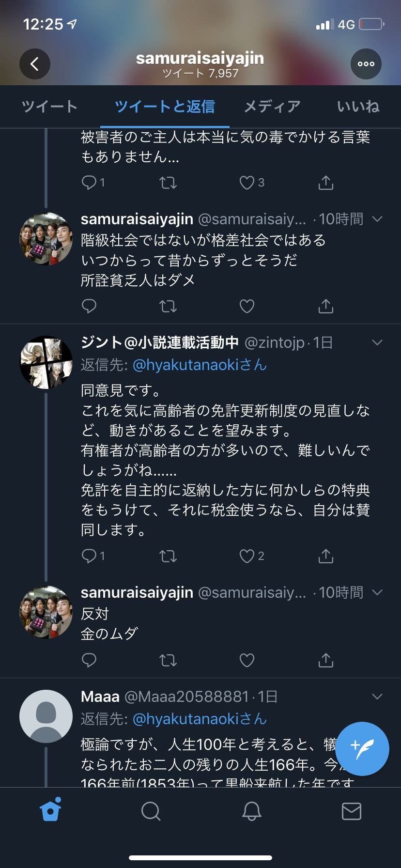The width and height of the screenshot is (401, 868).
Task: Reply to the 階級社会 tweet
Action: (89, 306)
